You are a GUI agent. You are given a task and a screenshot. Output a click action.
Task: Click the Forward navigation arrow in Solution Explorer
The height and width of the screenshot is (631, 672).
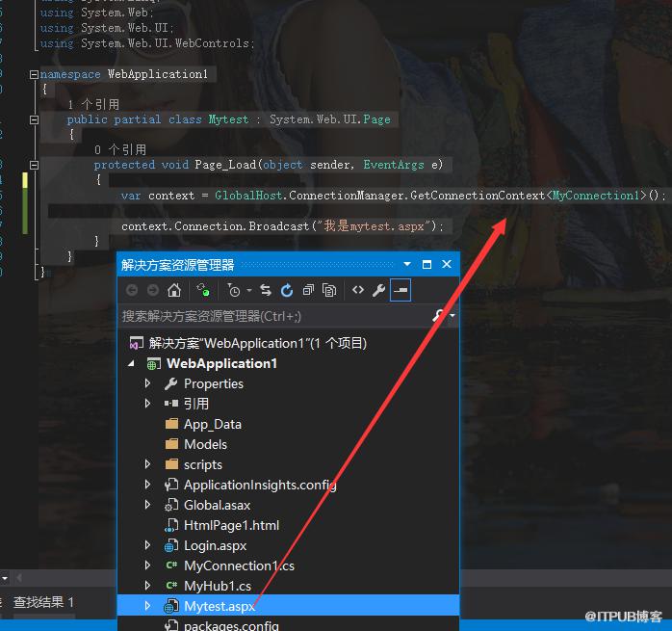point(152,290)
